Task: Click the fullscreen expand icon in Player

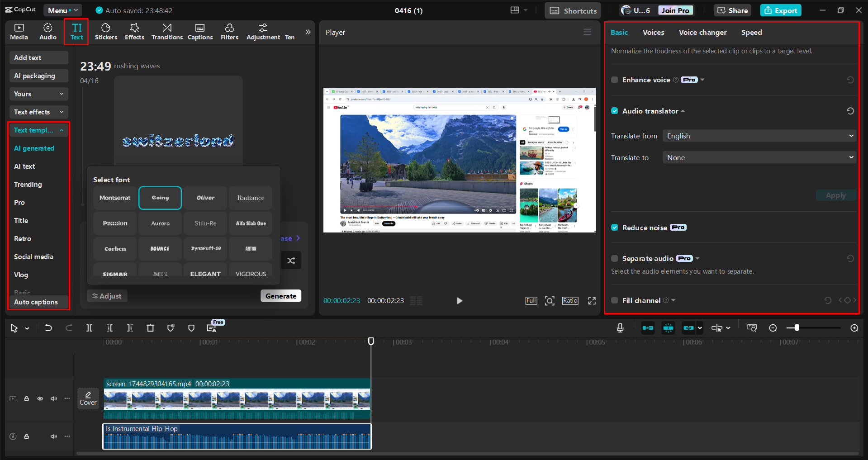Action: click(592, 301)
